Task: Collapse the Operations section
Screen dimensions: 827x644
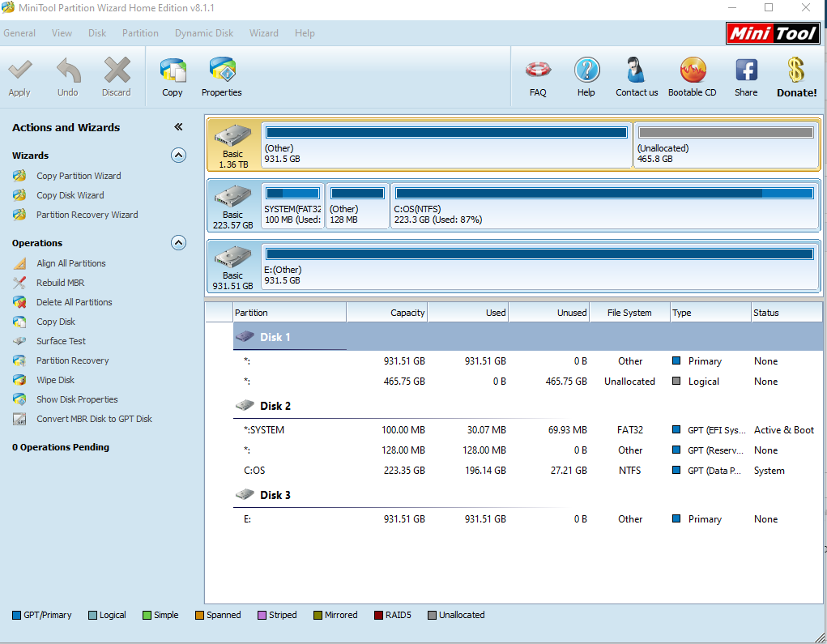Action: pos(178,243)
